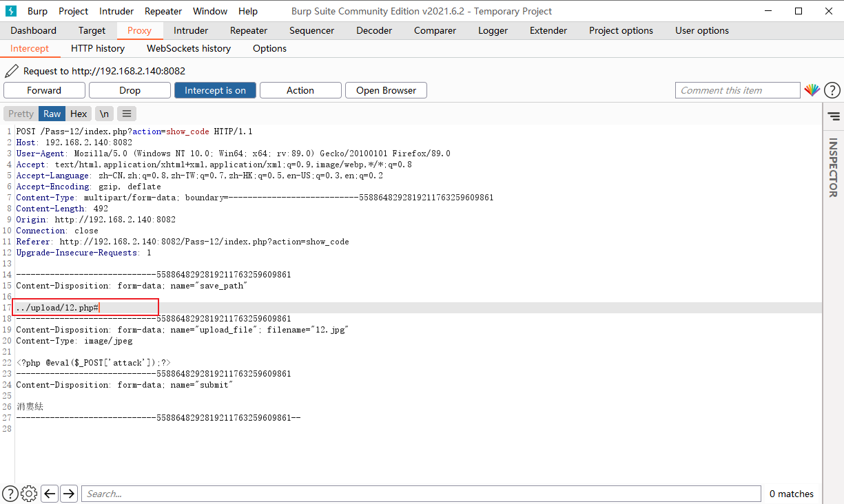Toggle non-printable characters with \n button

tap(104, 114)
